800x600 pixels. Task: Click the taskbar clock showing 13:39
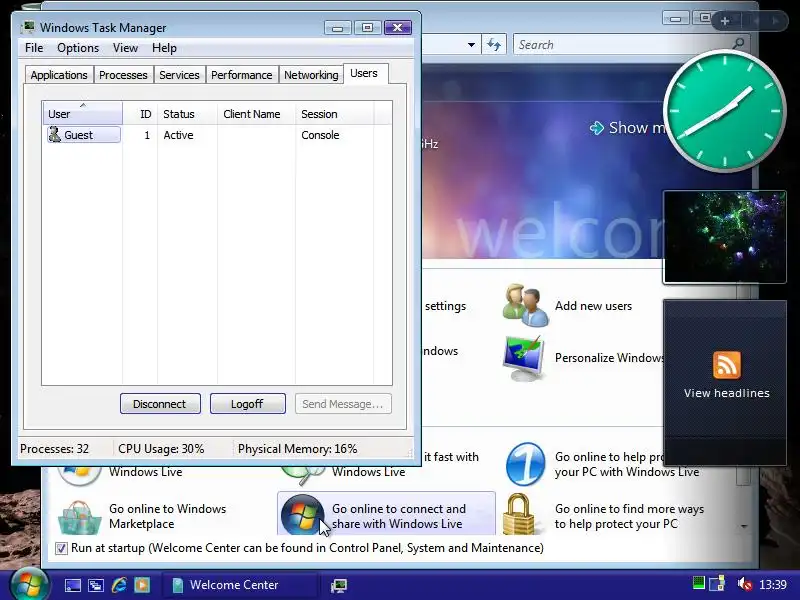coord(772,584)
